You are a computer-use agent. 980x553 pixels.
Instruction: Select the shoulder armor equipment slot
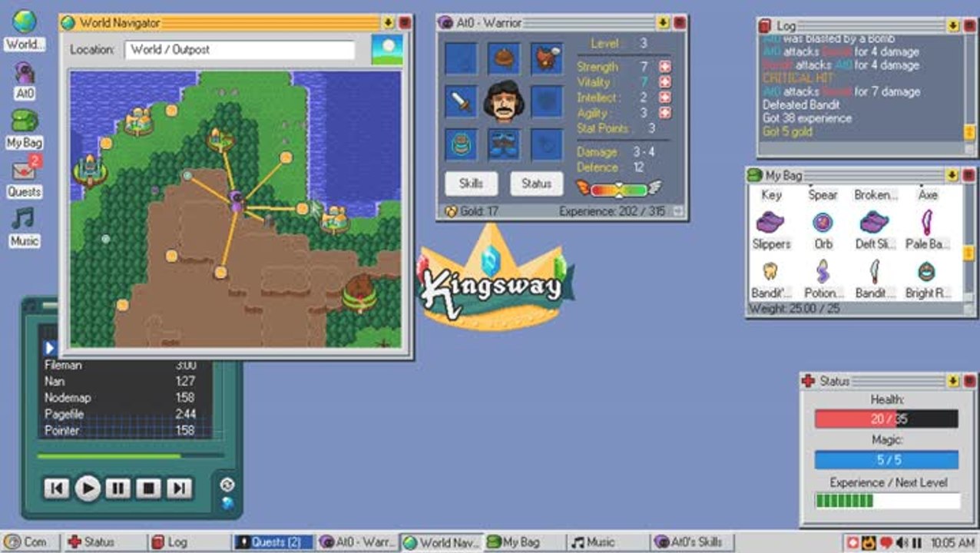tap(547, 59)
